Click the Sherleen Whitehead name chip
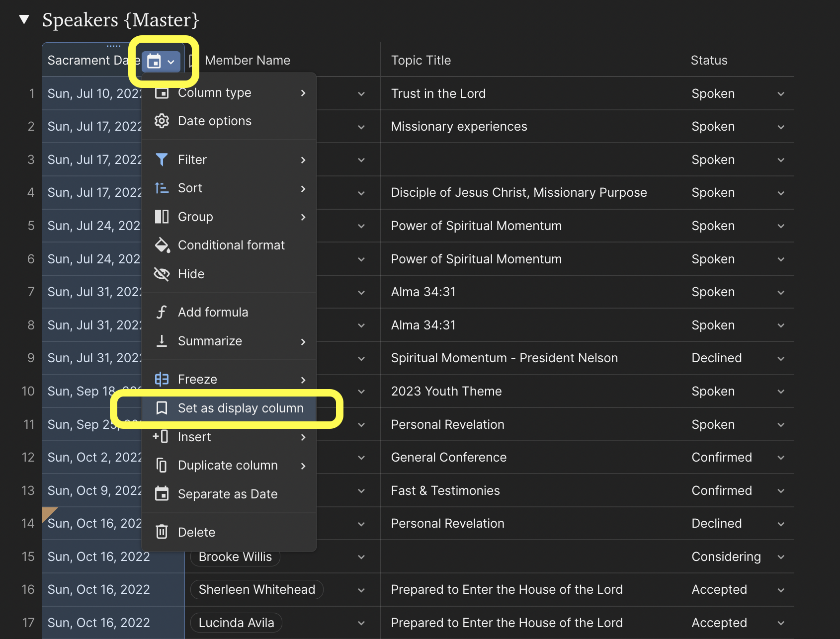 [x=257, y=590]
